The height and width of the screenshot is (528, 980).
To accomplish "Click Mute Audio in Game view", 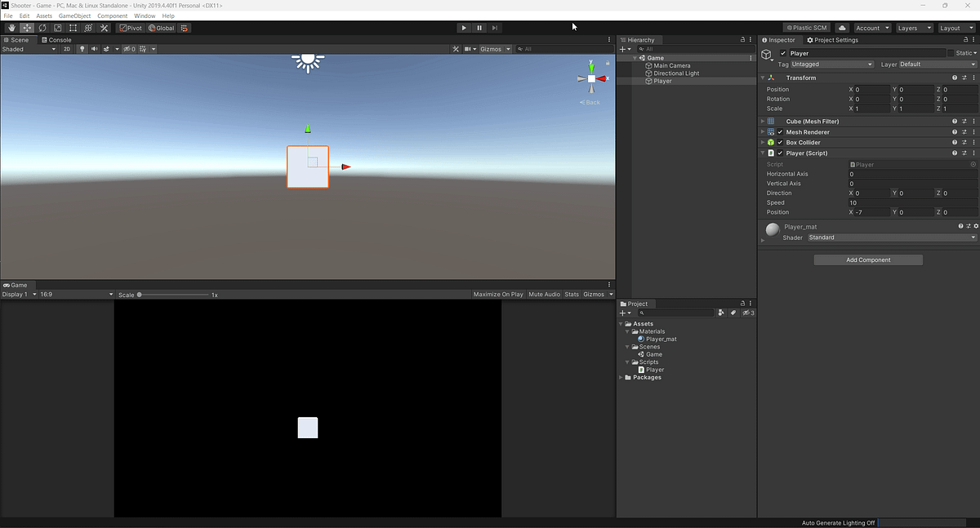I will pyautogui.click(x=544, y=294).
